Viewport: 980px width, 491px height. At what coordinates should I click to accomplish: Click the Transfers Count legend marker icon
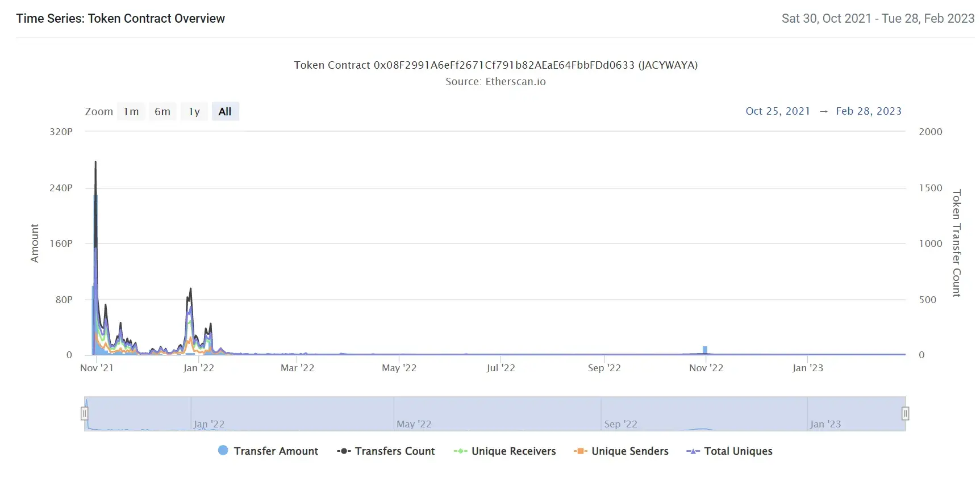[344, 451]
